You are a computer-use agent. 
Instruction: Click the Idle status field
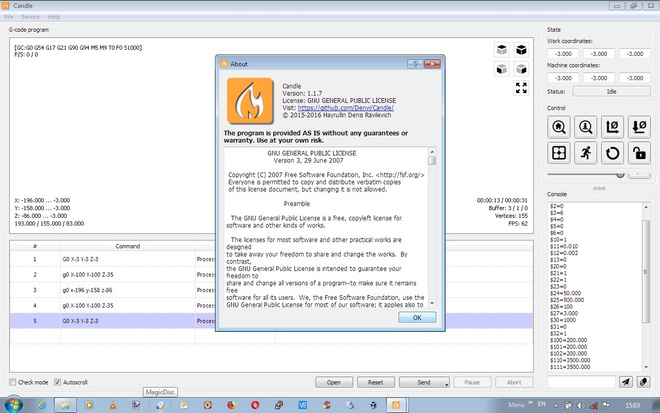point(612,91)
